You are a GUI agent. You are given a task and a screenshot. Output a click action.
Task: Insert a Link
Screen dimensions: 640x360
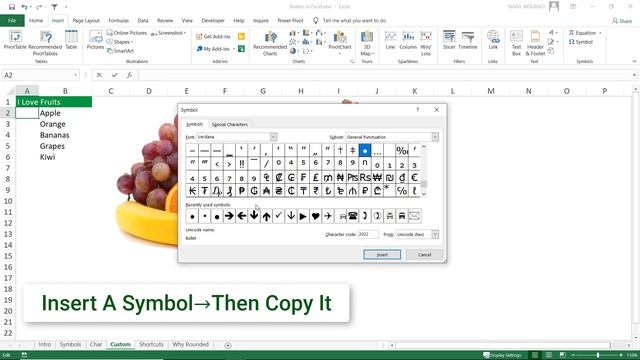pos(493,40)
